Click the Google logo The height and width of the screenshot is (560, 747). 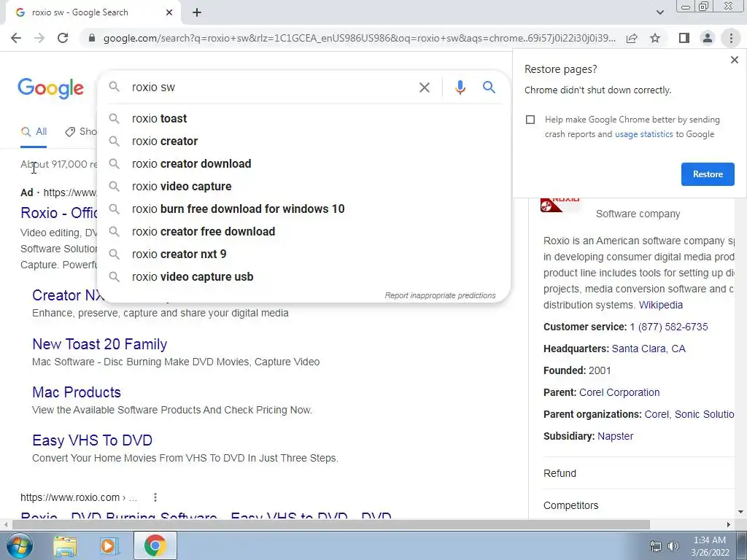(50, 88)
